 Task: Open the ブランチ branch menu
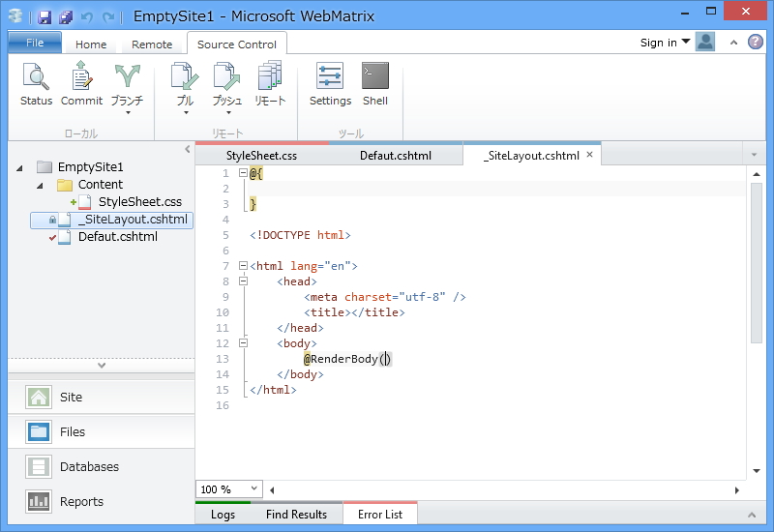(128, 88)
